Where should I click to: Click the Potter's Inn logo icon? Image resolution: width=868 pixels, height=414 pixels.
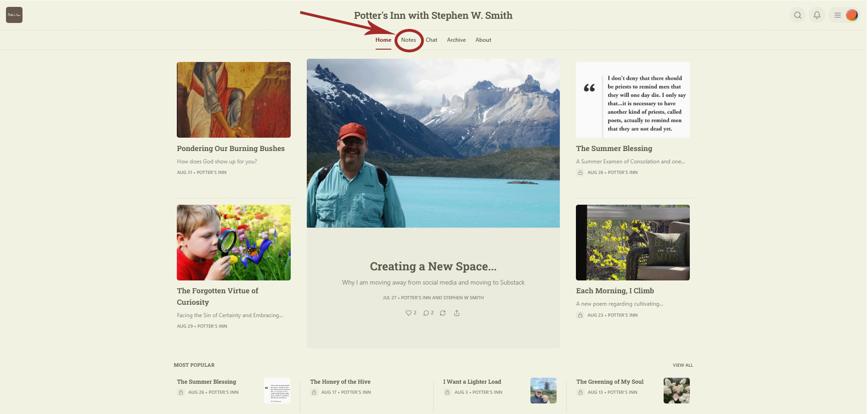14,15
